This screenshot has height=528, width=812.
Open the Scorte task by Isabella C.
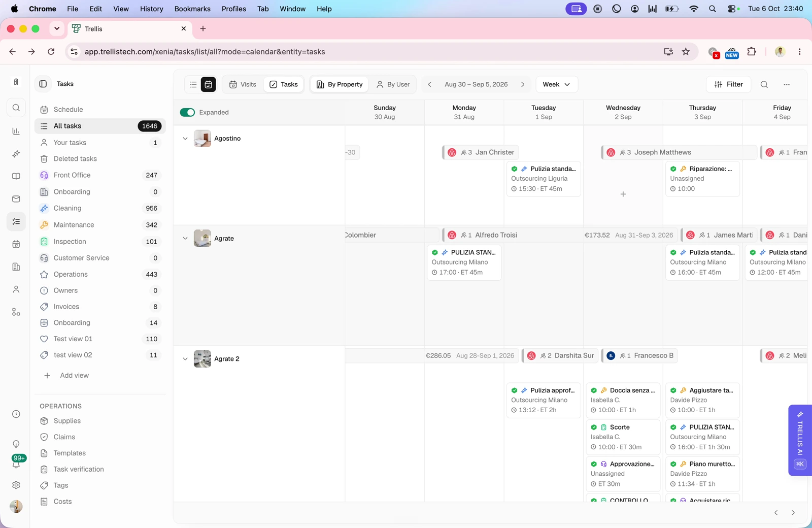(x=623, y=437)
